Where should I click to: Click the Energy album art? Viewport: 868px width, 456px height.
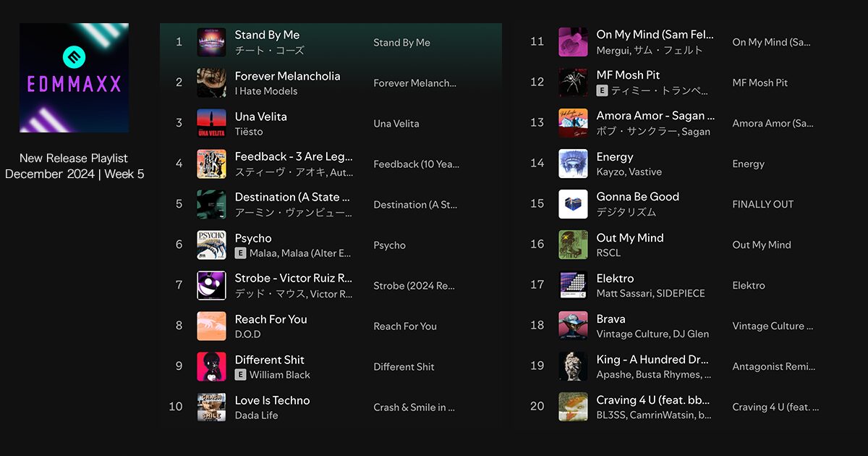point(573,164)
